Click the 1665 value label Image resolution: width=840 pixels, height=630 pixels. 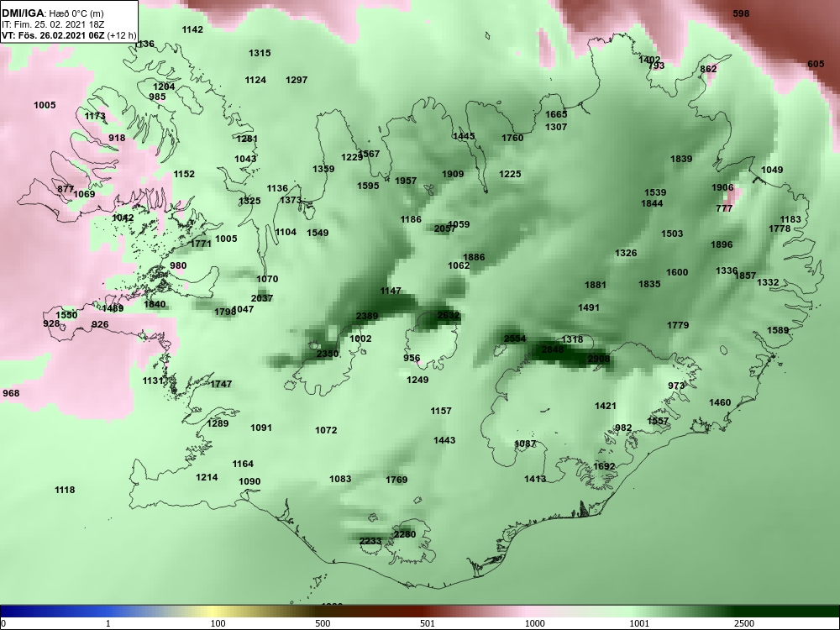point(556,114)
